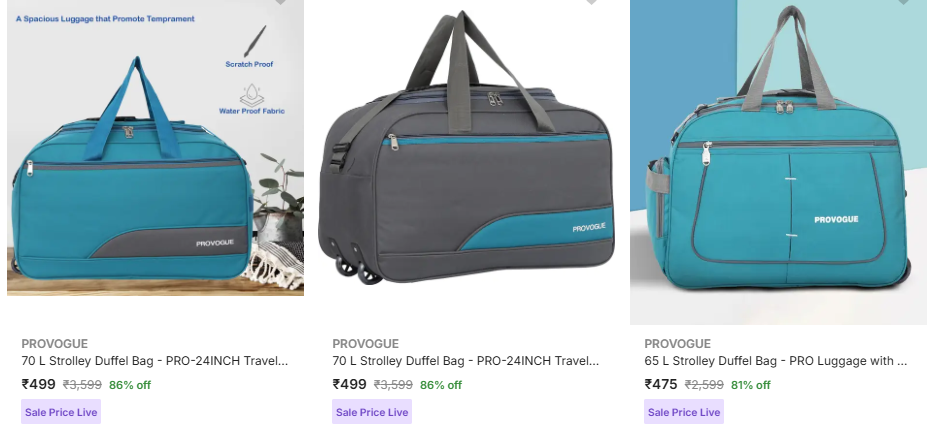
Task: Open 65 L Strolley Duffel Bag PRO Luggage title
Action: point(776,361)
